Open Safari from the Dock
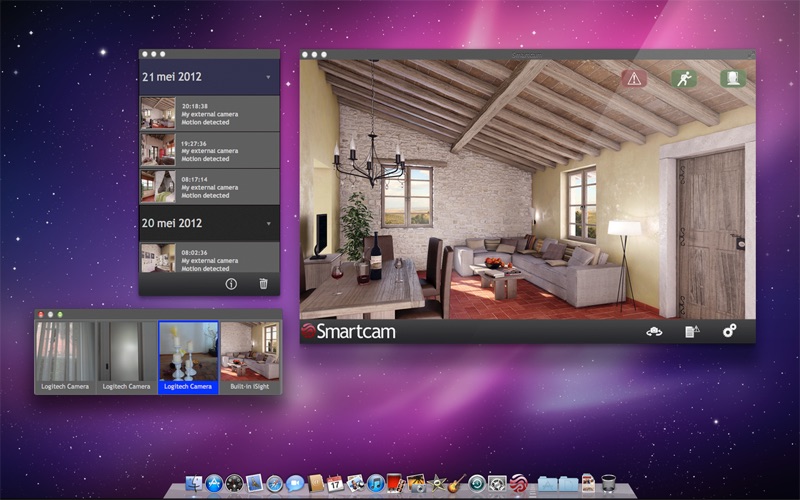This screenshot has width=800, height=500. click(x=275, y=483)
